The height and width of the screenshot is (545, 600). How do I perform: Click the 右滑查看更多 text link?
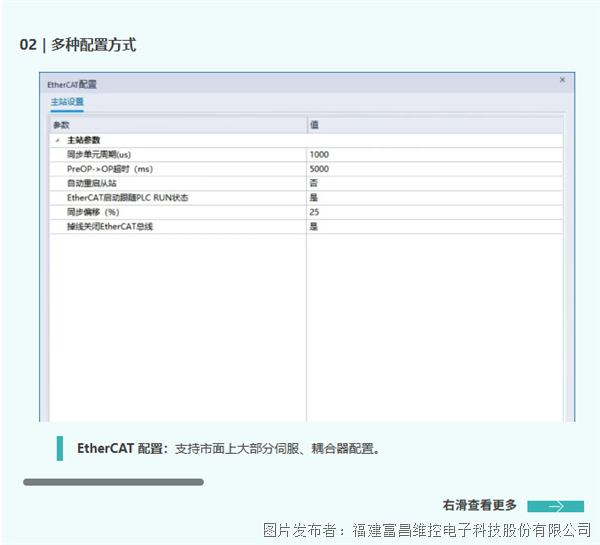[480, 505]
